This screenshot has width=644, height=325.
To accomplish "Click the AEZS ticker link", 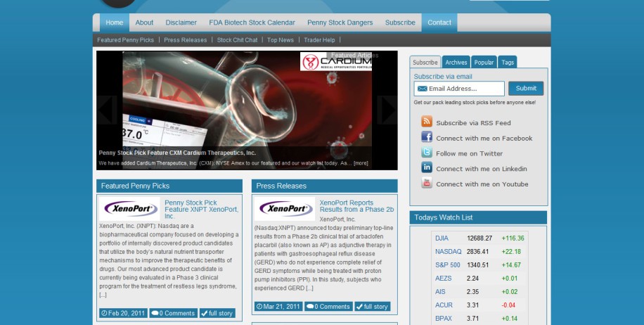I will point(444,278).
